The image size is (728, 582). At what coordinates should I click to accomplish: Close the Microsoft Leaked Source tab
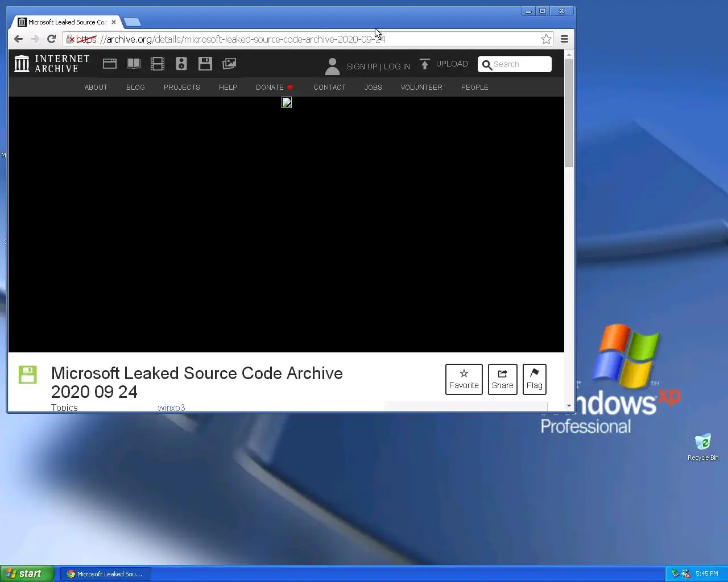coord(114,22)
